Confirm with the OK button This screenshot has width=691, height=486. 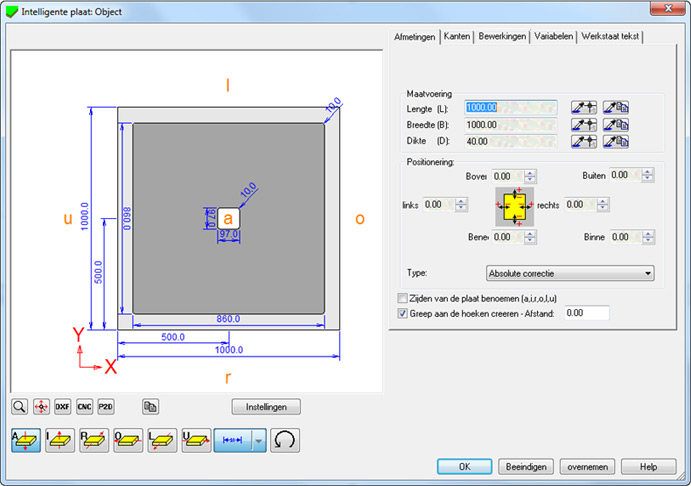(x=464, y=467)
